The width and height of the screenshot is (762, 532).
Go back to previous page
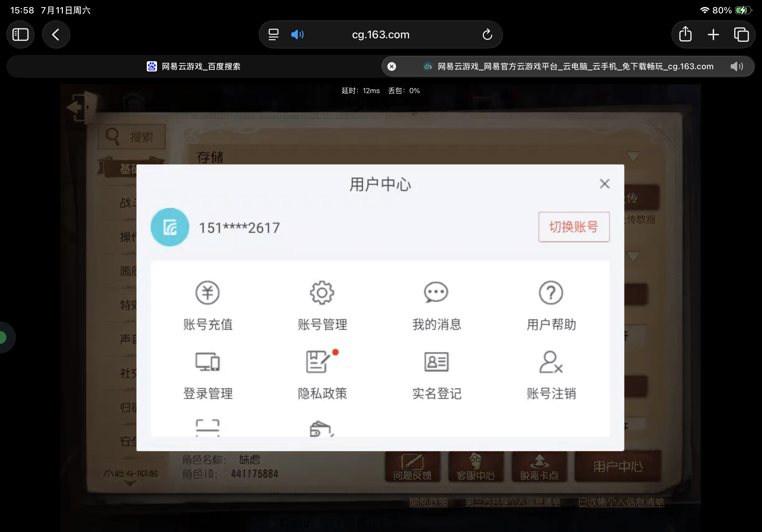pyautogui.click(x=56, y=34)
